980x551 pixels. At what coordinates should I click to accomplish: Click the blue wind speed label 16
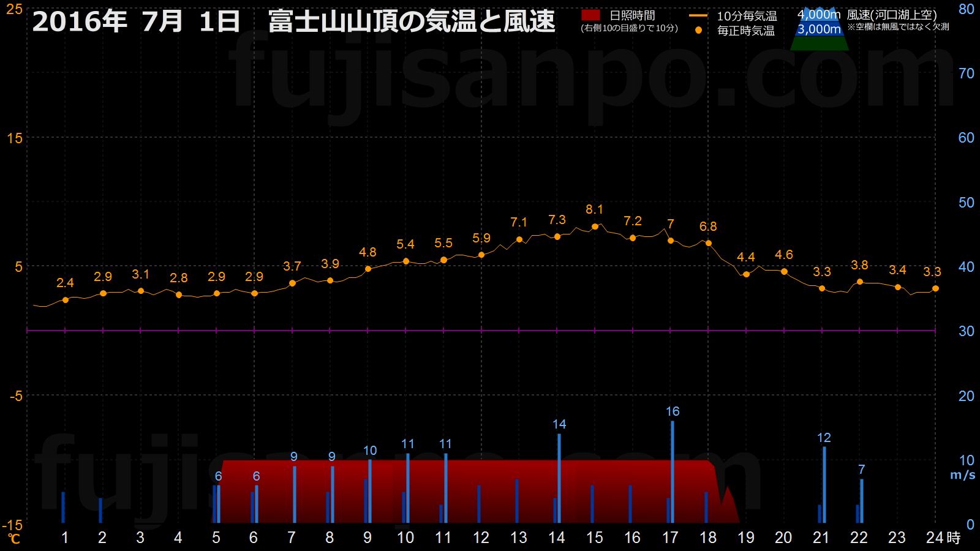(673, 411)
